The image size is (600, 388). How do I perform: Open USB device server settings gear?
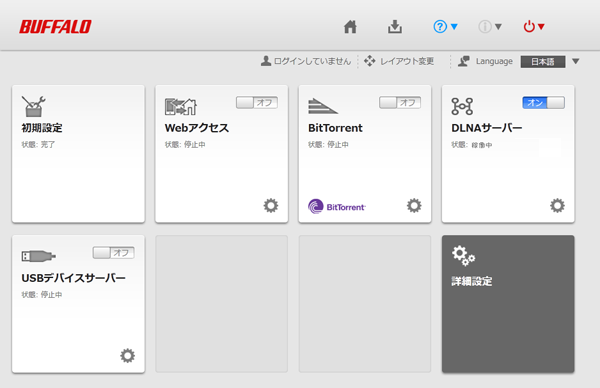pyautogui.click(x=127, y=355)
